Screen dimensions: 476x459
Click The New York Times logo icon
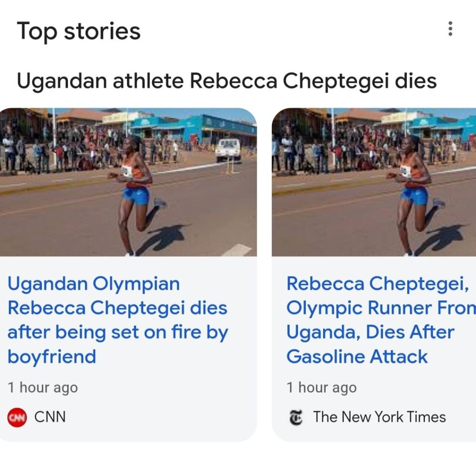pos(296,417)
